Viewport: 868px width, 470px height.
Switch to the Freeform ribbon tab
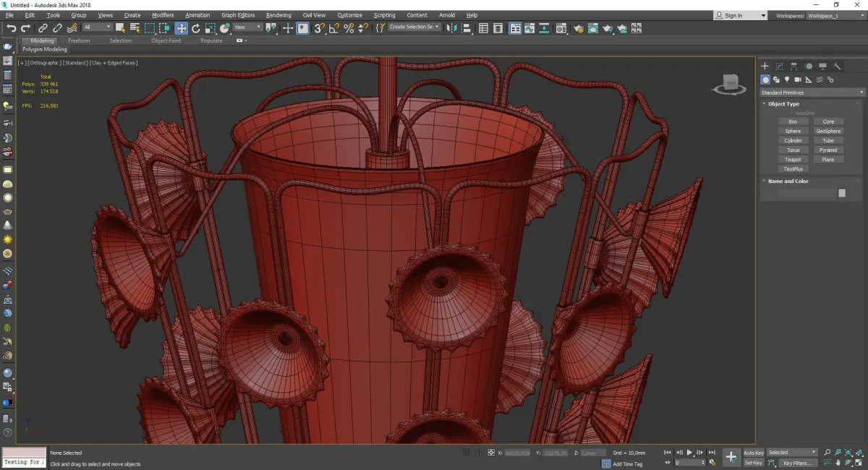(79, 40)
